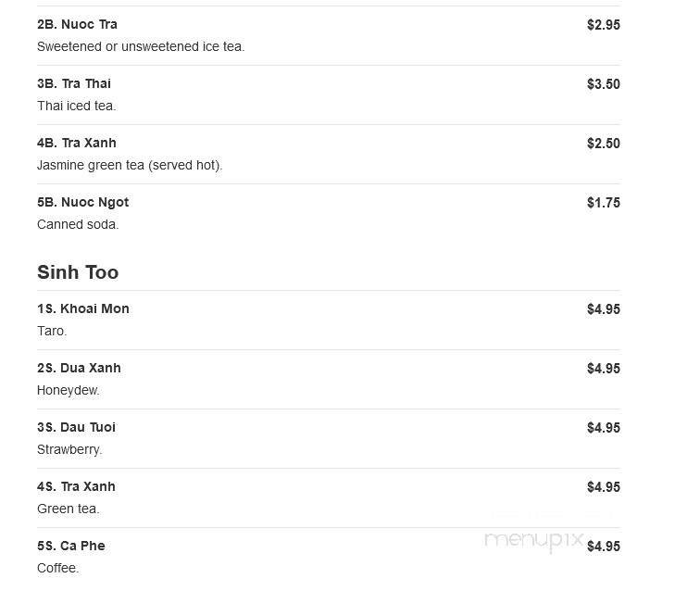Screen dimensions: 700x616
Task: Open the 4B. Tra Xanh jasmine tea item
Action: [77, 143]
